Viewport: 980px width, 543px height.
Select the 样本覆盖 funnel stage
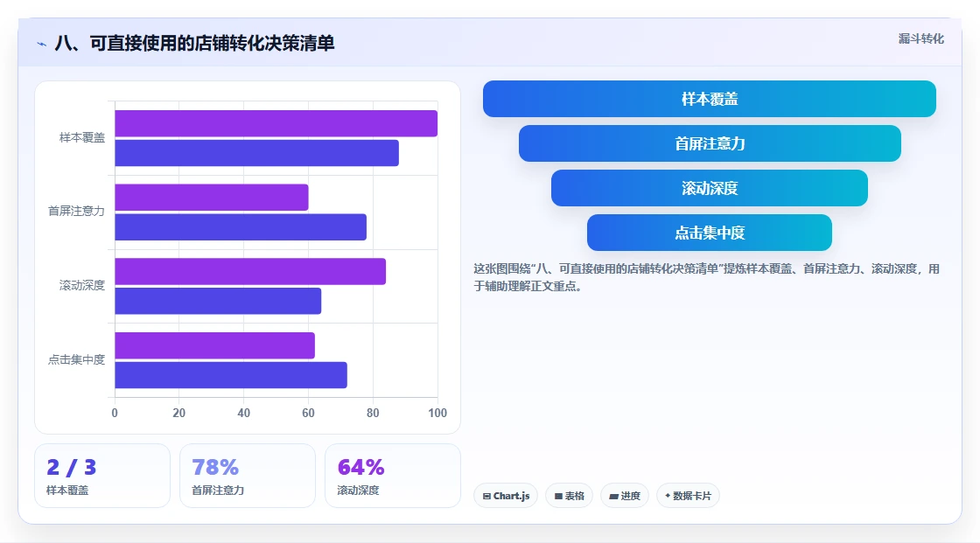coord(710,99)
